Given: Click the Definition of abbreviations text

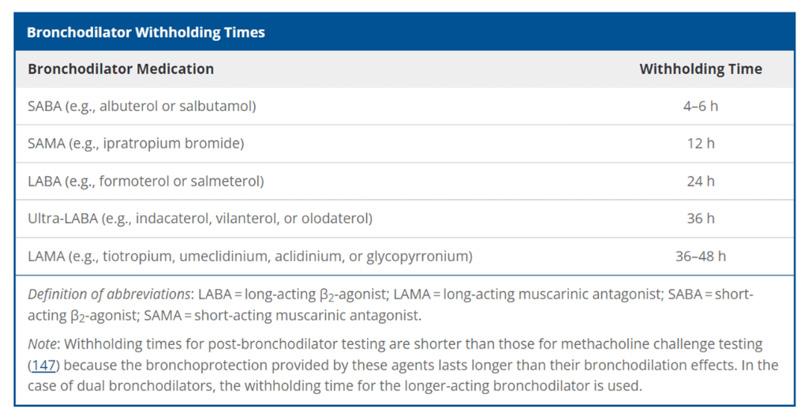Looking at the screenshot, I should click(x=110, y=294).
